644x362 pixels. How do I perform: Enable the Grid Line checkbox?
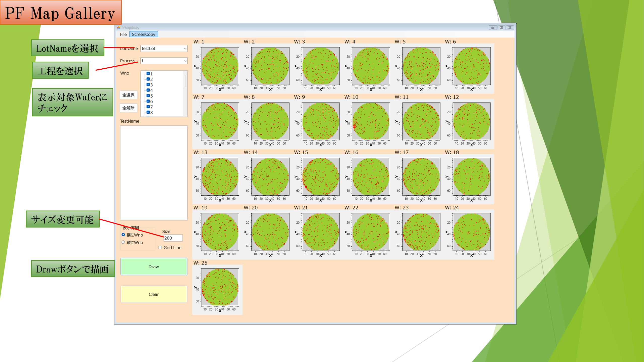[160, 248]
